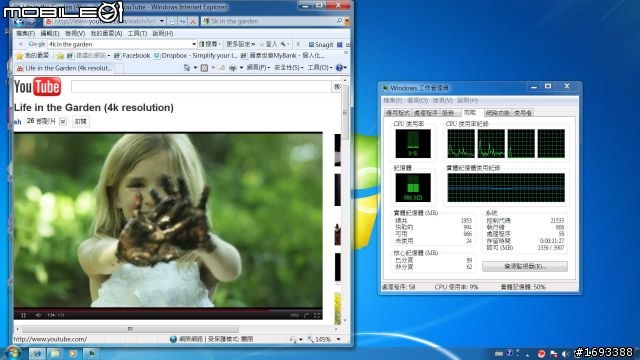Screen dimensions: 640x360
Task: Click the Google toolbar search field
Action: [119, 44]
